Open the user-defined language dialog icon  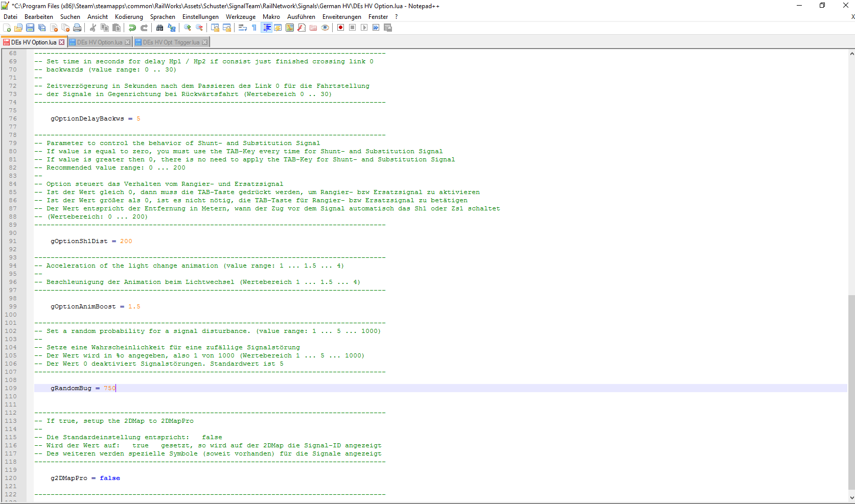[278, 28]
